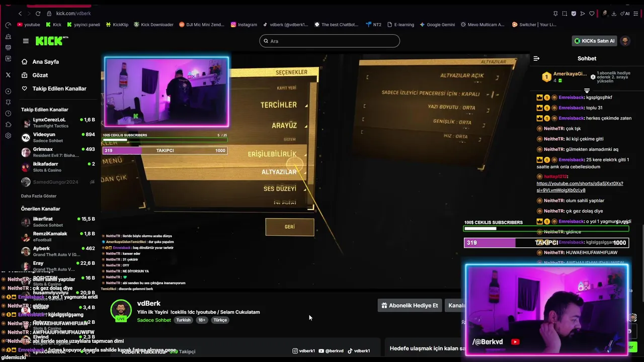Expand Daha Fazla Göster list
The image size is (644, 362).
(x=39, y=196)
